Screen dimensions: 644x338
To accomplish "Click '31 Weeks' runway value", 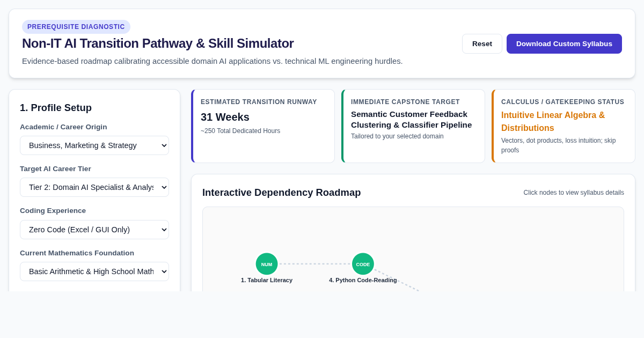I will coord(225,117).
